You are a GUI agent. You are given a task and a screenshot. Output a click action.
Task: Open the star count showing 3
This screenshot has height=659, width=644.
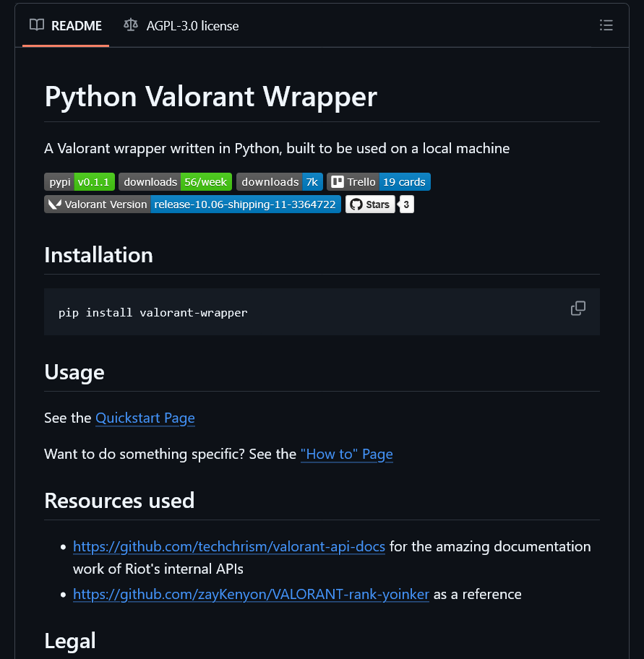[x=406, y=204]
